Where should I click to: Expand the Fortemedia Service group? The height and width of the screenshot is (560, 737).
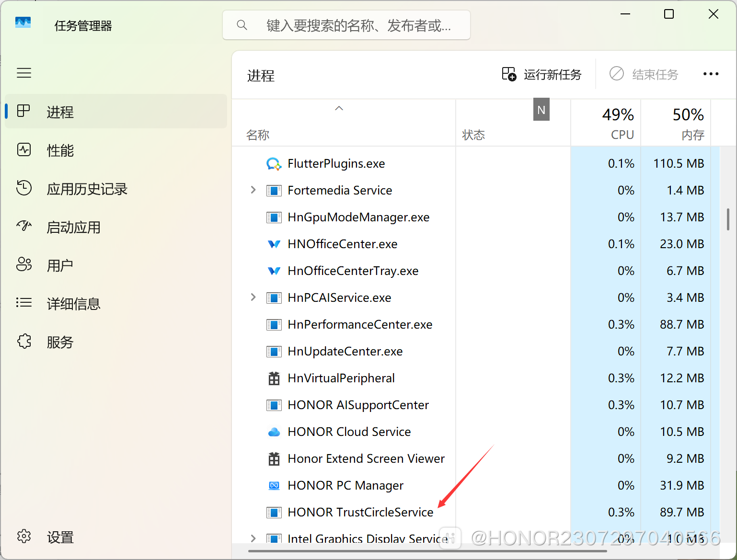point(253,190)
